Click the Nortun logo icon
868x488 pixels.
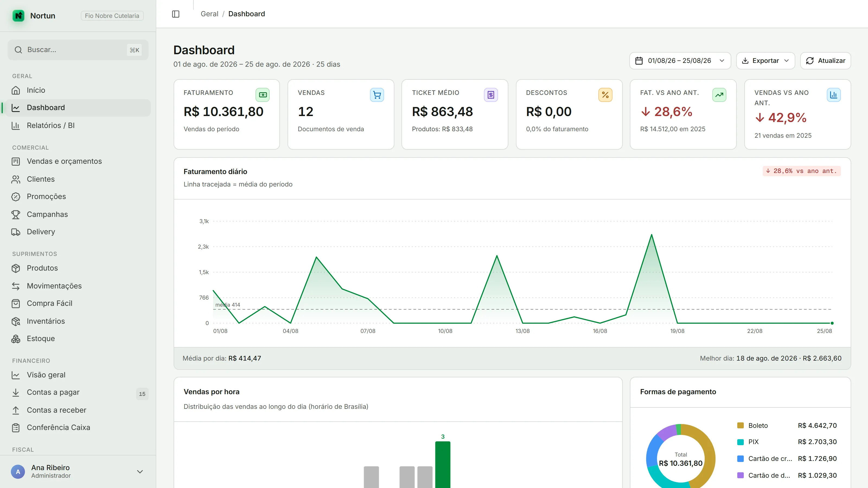point(18,15)
